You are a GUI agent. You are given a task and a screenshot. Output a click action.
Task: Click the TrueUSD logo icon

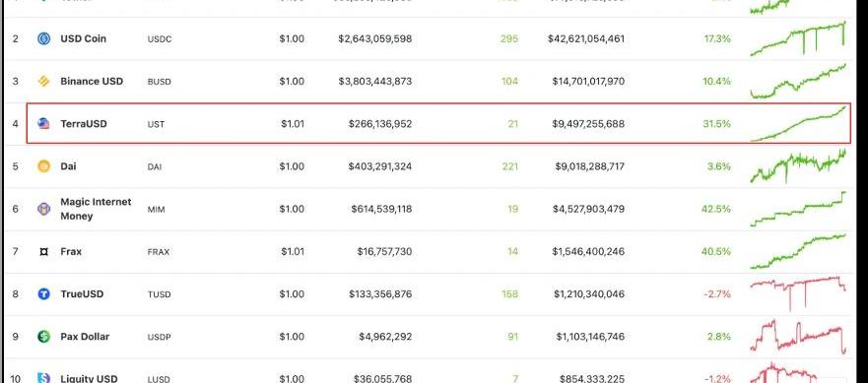click(x=43, y=293)
